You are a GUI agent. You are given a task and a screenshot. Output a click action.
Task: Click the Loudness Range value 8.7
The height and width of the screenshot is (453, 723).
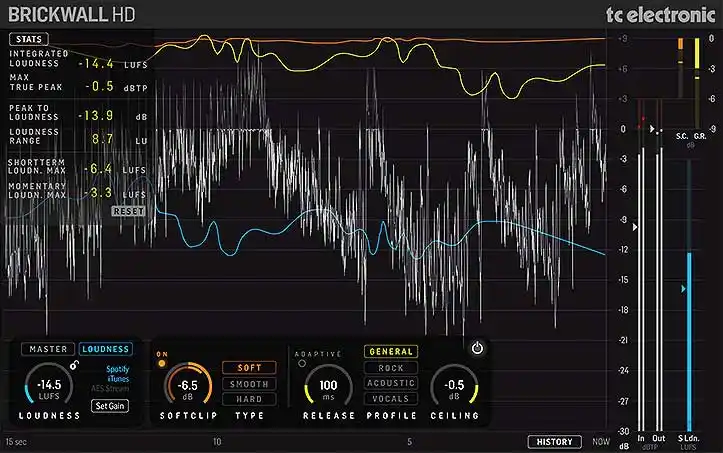[x=102, y=139]
